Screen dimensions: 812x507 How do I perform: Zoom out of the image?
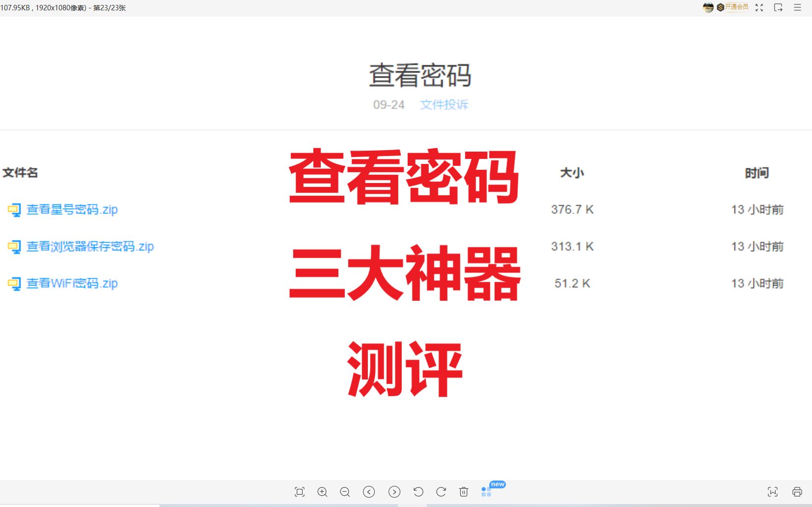click(x=346, y=491)
